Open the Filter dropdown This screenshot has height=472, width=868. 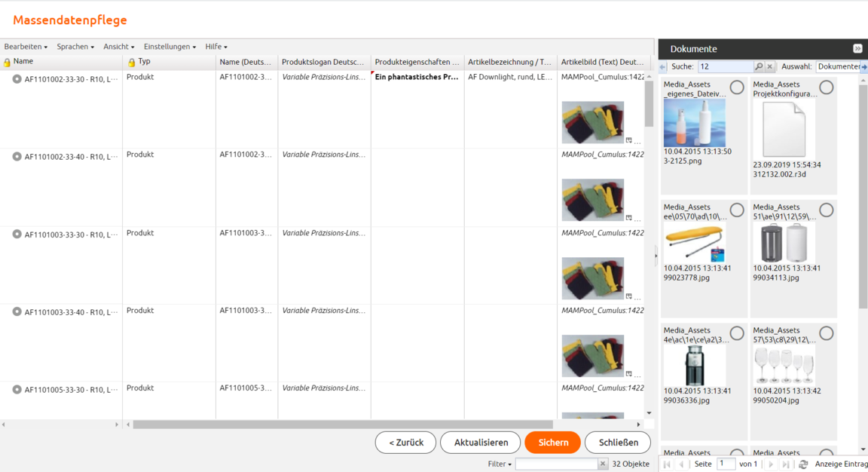(500, 464)
